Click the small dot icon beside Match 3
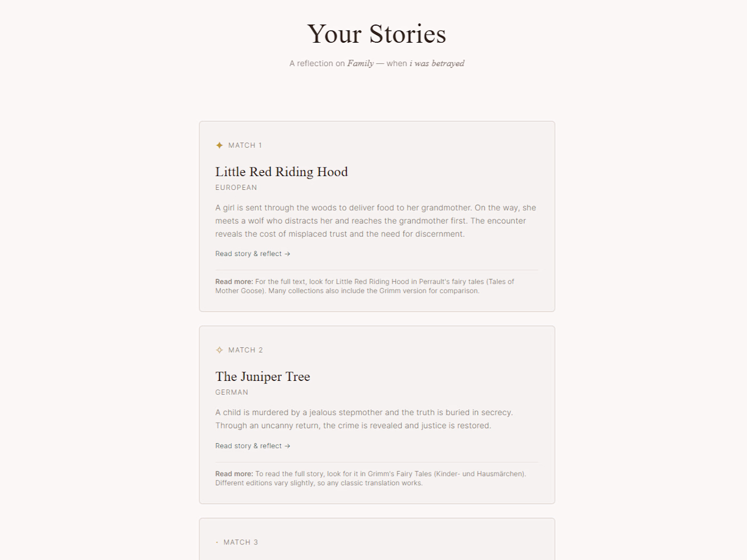 pos(217,542)
